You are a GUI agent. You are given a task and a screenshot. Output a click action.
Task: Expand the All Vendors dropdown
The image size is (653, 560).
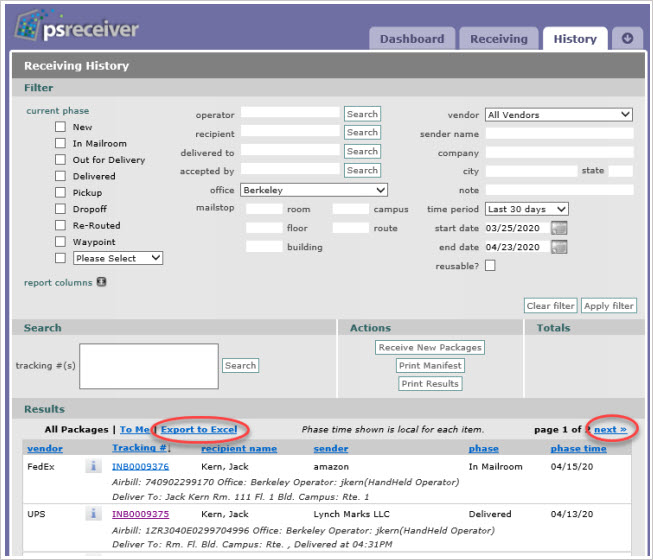[x=559, y=114]
